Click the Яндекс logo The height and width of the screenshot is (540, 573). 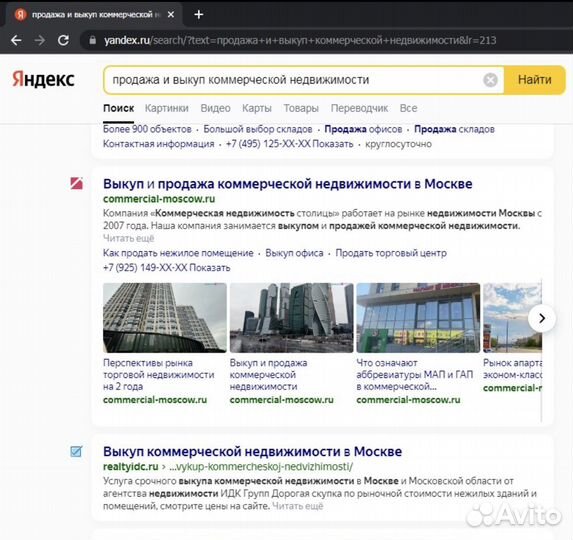(x=43, y=79)
